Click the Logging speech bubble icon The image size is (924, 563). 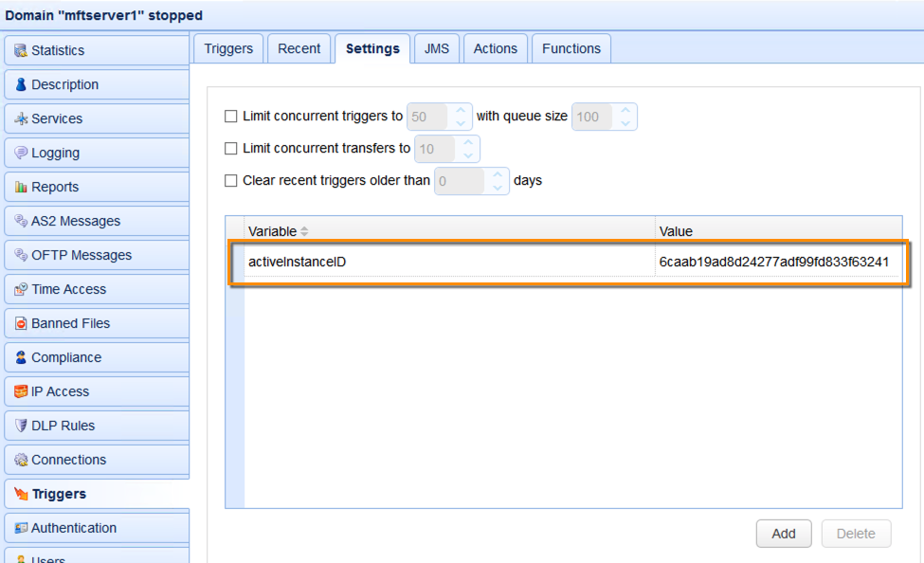(21, 153)
